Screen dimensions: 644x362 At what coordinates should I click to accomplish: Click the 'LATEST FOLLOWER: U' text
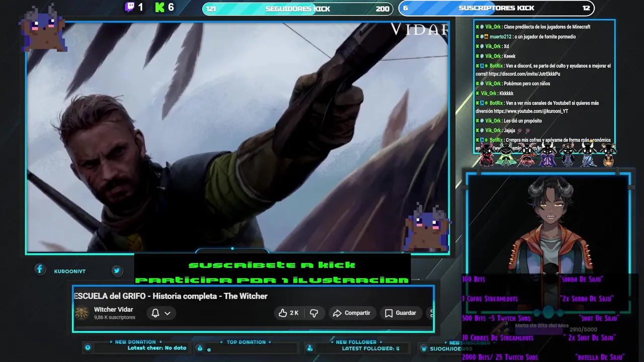coord(371,348)
